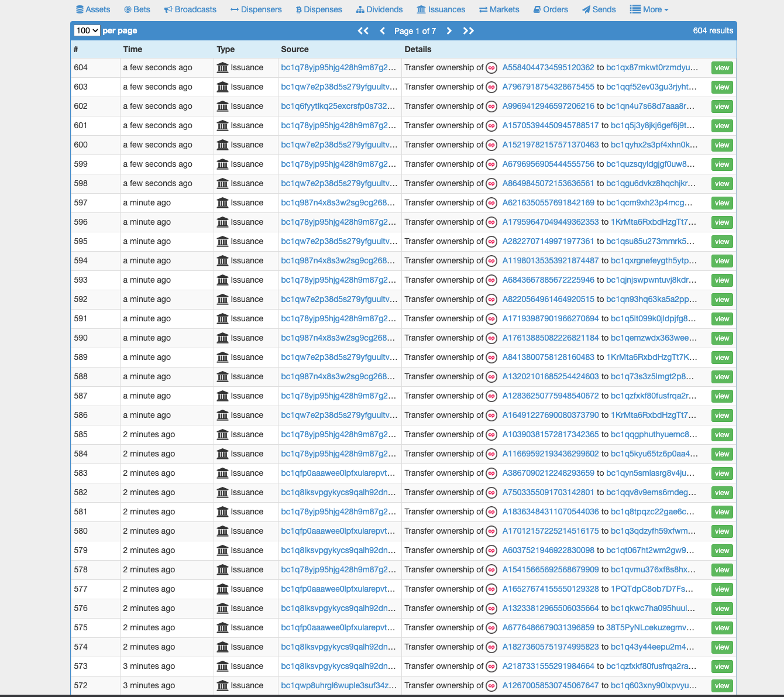Go to Broadcasts section

click(190, 9)
